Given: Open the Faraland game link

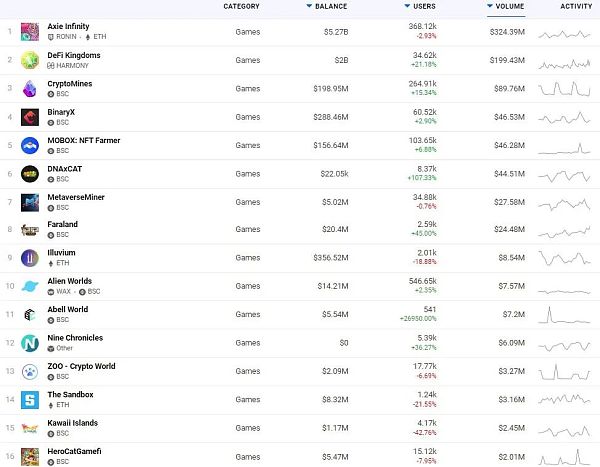Looking at the screenshot, I should [62, 225].
